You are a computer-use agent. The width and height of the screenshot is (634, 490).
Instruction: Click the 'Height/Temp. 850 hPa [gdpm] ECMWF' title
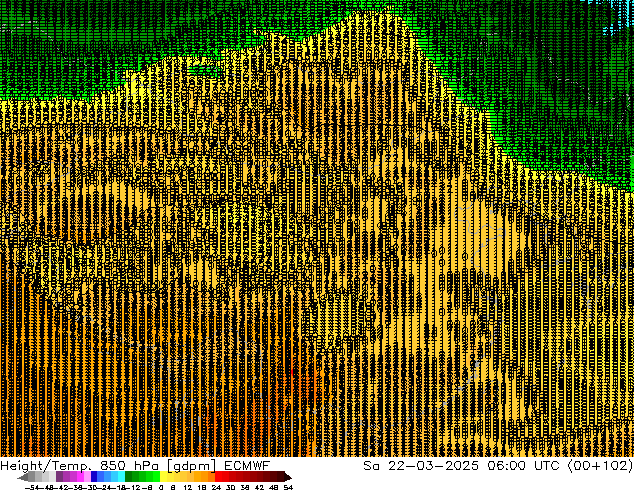(135, 466)
